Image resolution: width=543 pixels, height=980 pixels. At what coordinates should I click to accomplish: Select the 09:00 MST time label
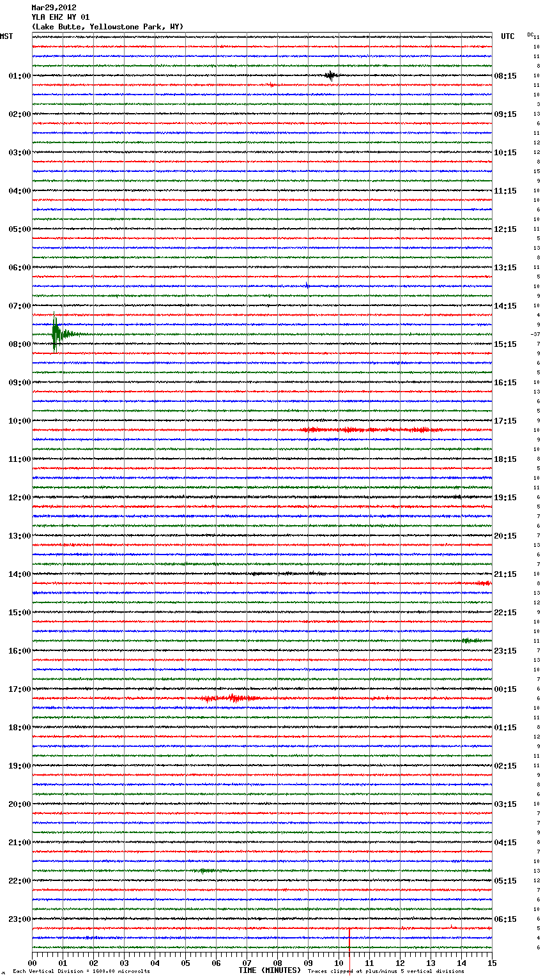[20, 383]
